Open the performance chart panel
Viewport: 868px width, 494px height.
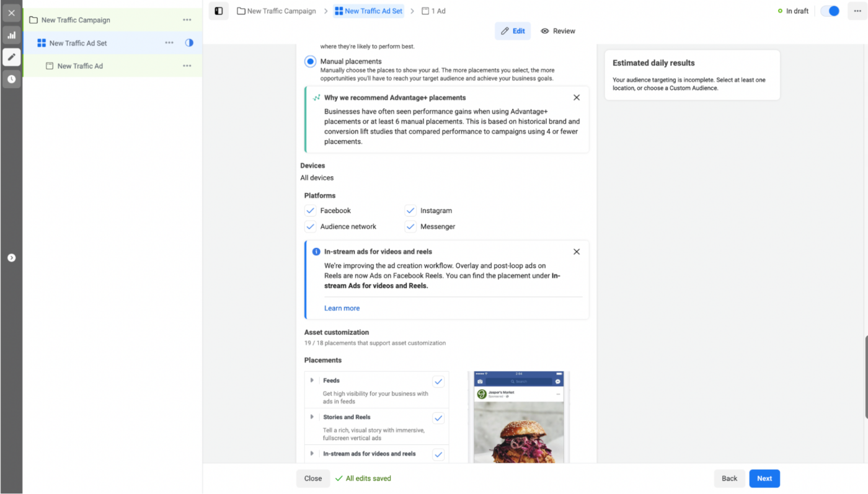pos(11,35)
